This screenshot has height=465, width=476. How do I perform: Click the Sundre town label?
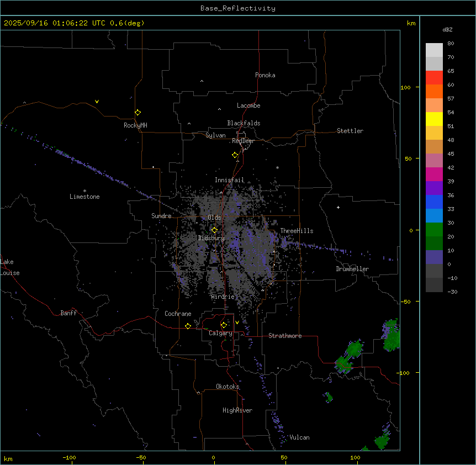coord(161,216)
